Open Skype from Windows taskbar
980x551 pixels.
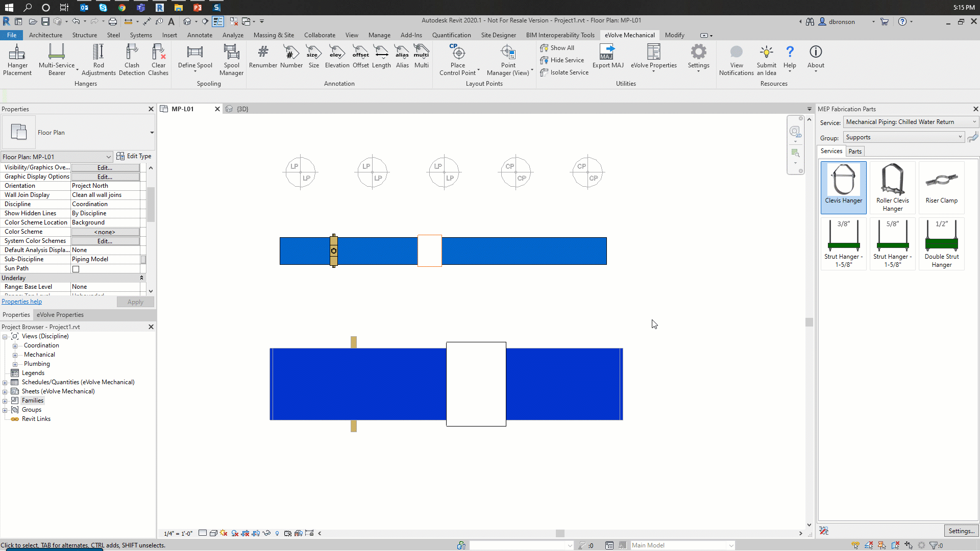pos(103,8)
